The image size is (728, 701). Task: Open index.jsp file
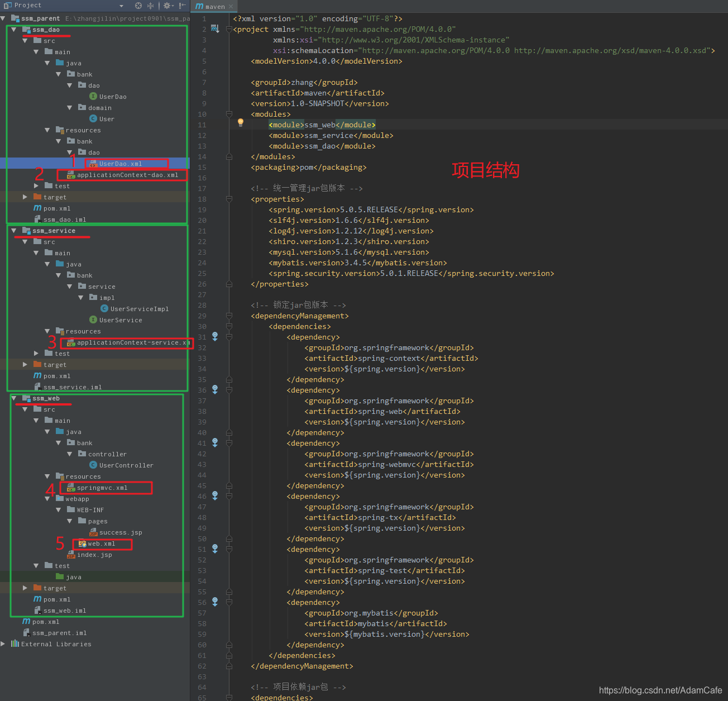click(x=89, y=555)
